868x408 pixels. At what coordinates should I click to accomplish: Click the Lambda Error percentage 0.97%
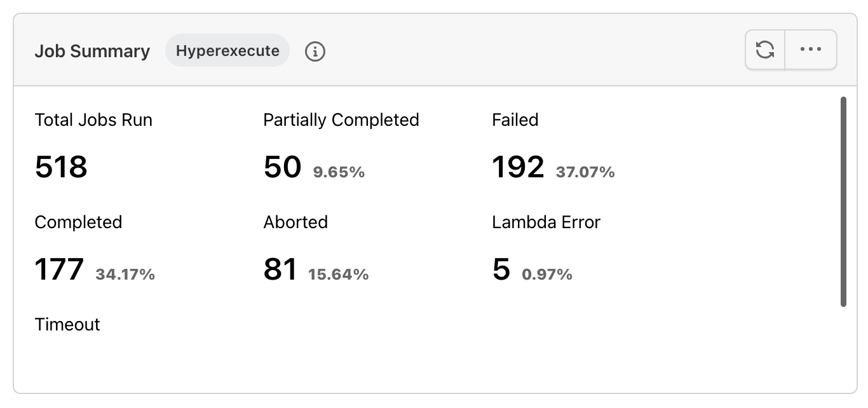547,275
